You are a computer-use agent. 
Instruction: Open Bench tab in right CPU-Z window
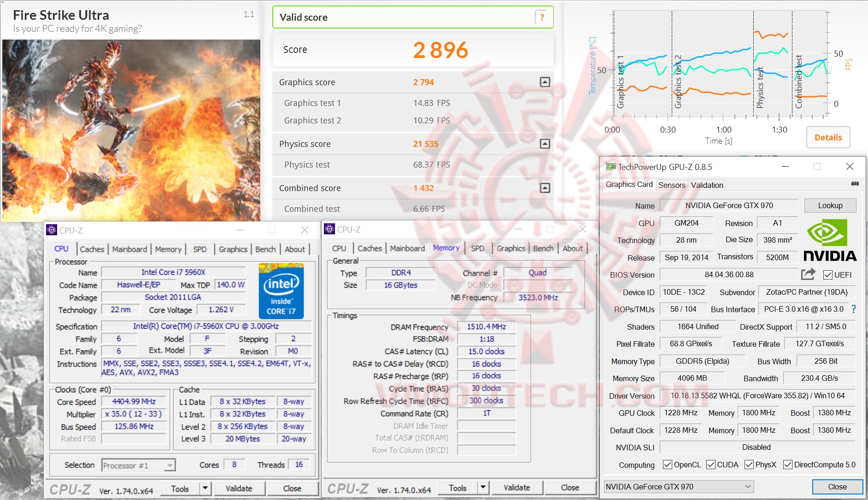[543, 248]
